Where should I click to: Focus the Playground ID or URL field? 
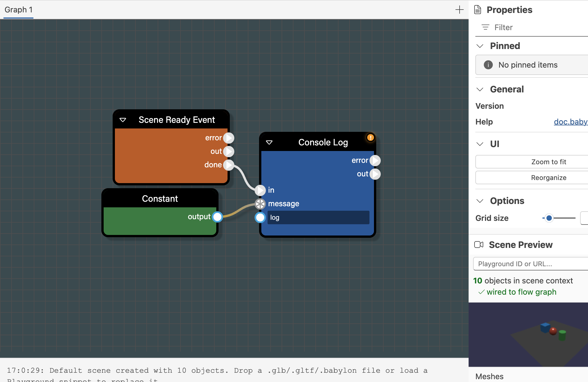coord(531,264)
